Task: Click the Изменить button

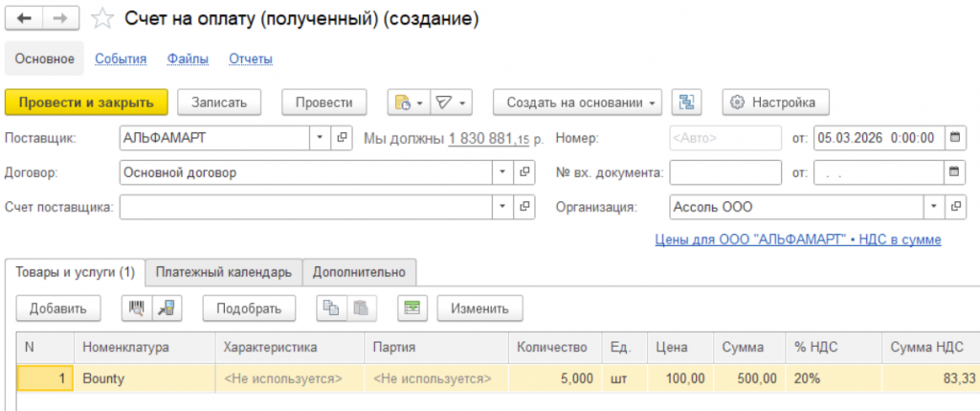Action: (x=480, y=308)
